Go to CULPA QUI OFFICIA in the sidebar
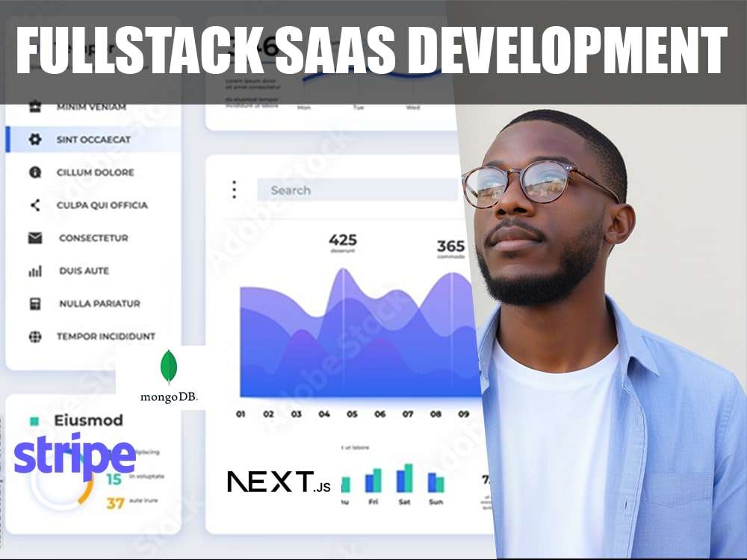 point(102,205)
